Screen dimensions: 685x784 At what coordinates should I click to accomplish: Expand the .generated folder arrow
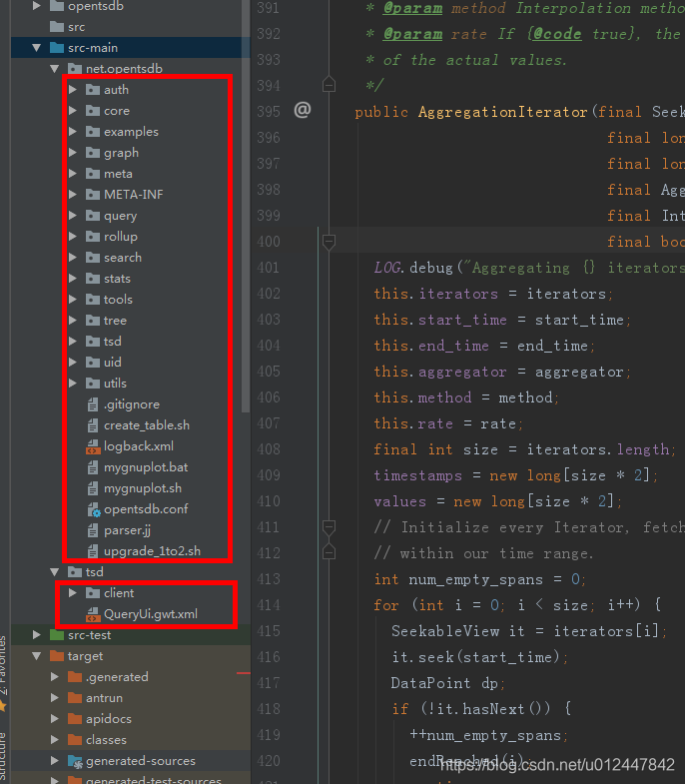[x=55, y=677]
